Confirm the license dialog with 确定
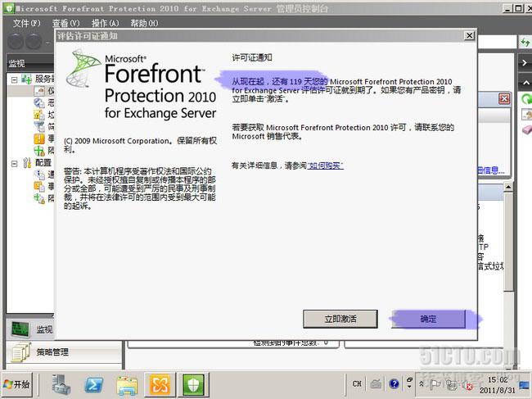 pos(428,319)
